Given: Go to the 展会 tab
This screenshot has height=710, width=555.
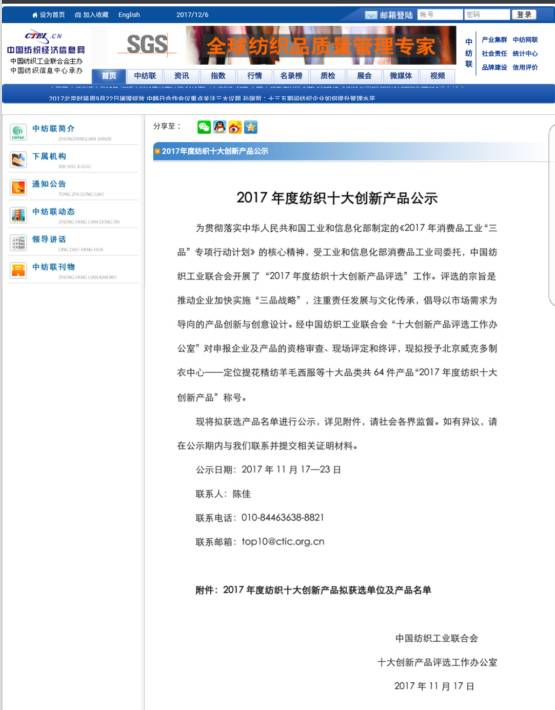Looking at the screenshot, I should tap(364, 76).
